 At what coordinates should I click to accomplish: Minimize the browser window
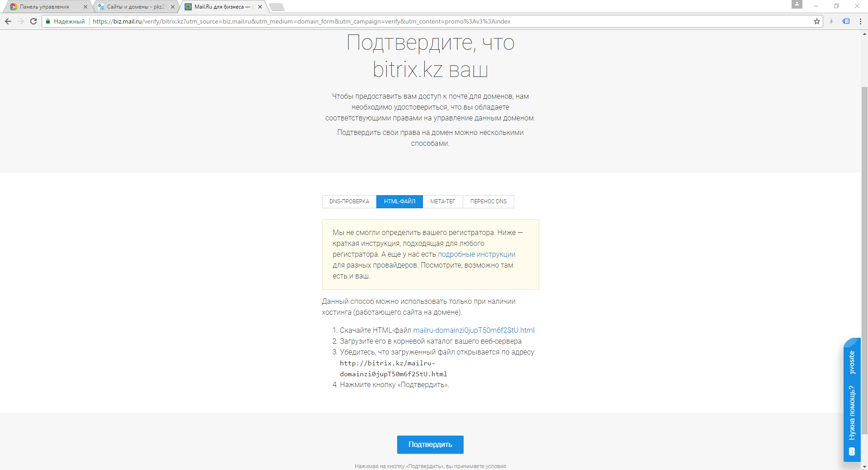pos(816,6)
